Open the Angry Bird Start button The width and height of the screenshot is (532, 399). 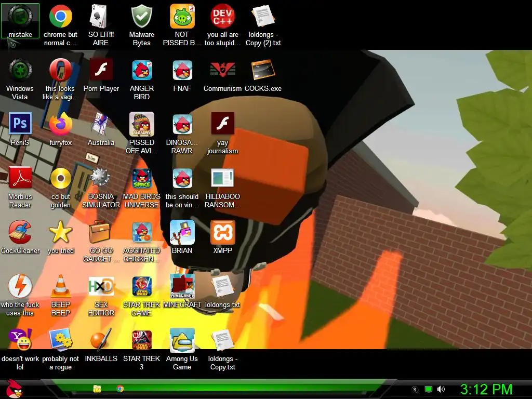(x=14, y=389)
